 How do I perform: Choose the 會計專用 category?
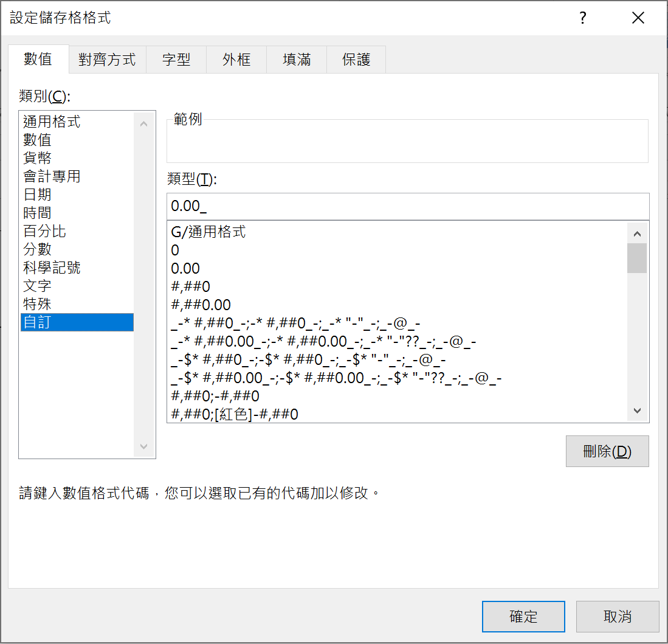pos(77,176)
